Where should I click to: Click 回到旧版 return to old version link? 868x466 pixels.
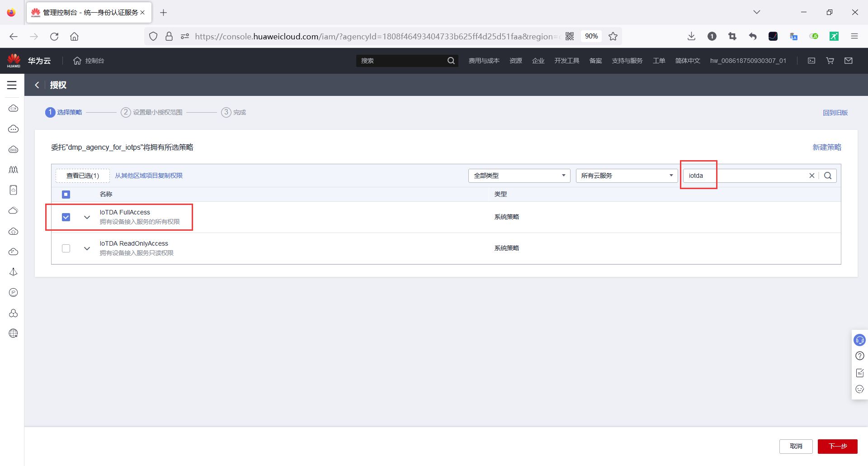(x=835, y=113)
